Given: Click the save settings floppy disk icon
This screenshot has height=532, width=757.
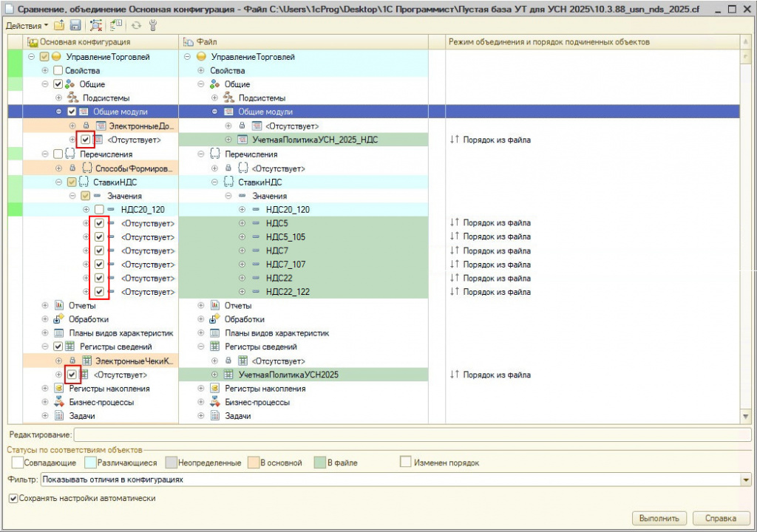Looking at the screenshot, I should click(75, 26).
